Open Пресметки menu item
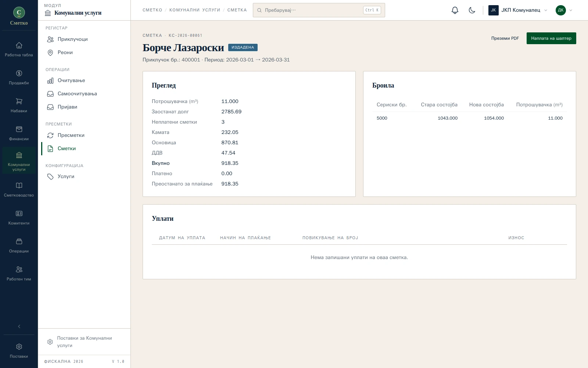 (x=85, y=135)
